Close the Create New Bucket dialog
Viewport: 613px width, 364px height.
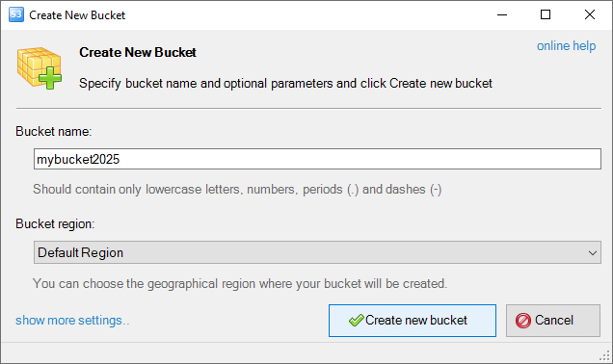point(590,14)
